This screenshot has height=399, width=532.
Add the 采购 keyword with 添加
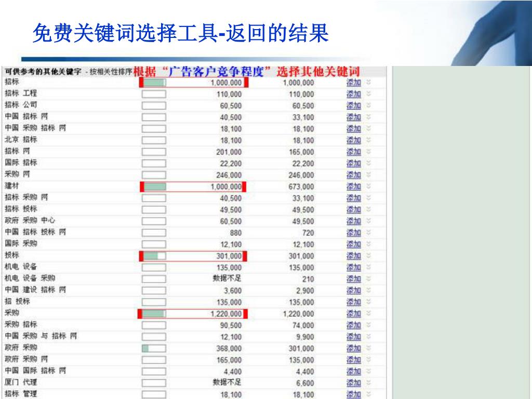(x=353, y=314)
